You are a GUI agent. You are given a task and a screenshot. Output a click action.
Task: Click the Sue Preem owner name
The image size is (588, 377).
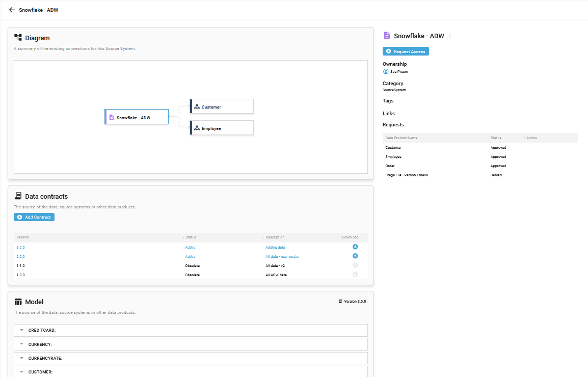point(399,72)
